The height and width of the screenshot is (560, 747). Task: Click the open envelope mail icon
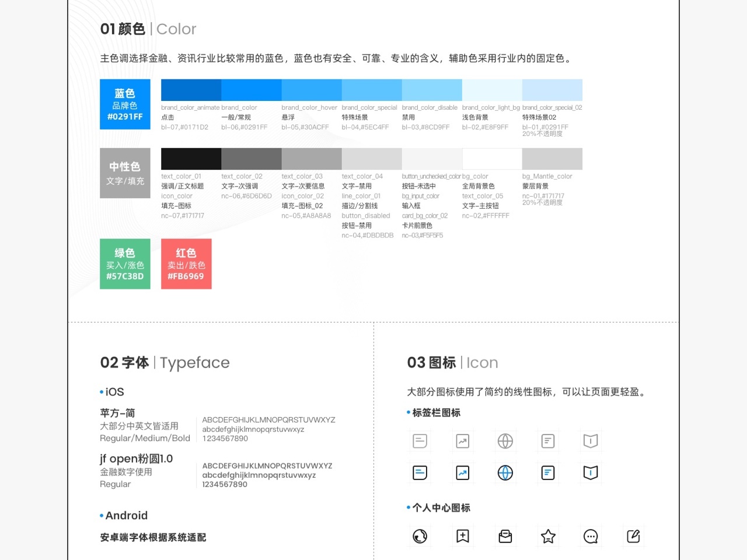tap(505, 536)
